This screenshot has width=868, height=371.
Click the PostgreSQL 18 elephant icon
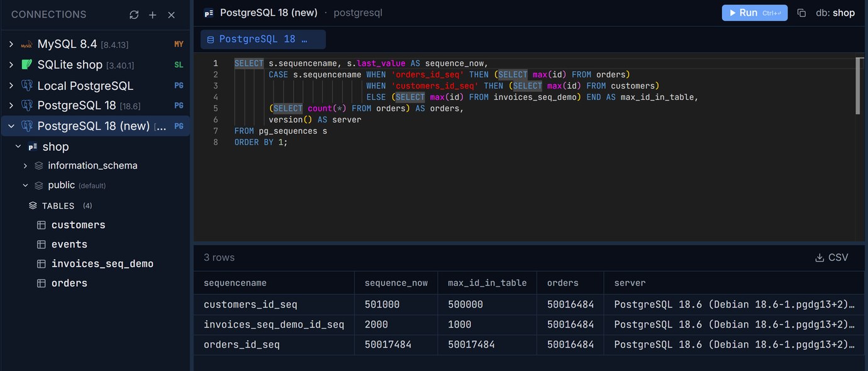point(26,105)
